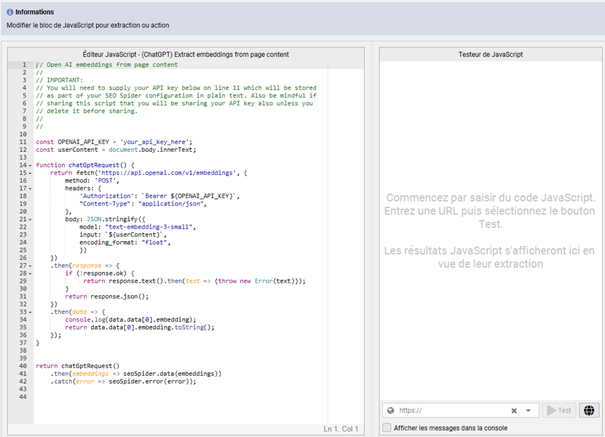
Task: Click the blue Informations icon
Action: click(x=10, y=12)
